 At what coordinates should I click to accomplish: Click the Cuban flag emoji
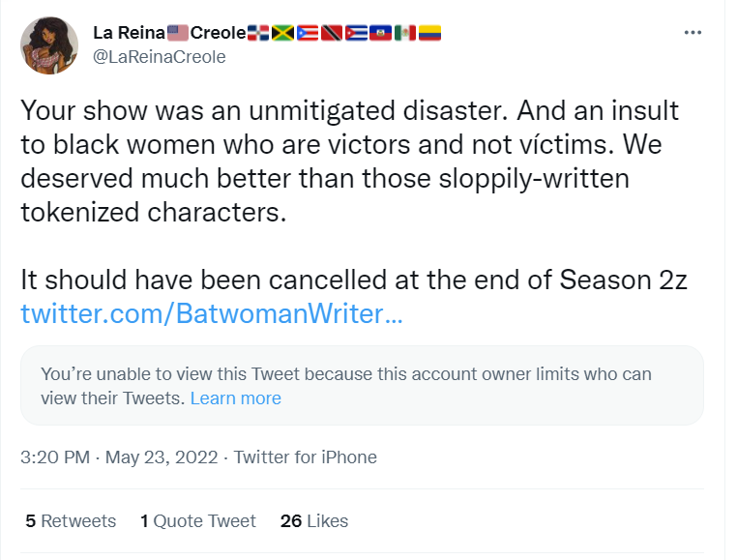pyautogui.click(x=356, y=33)
